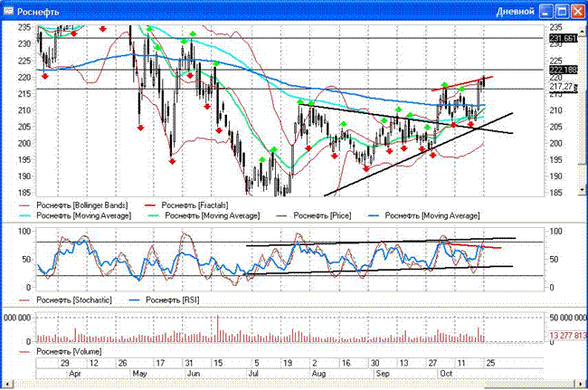
Task: Select the red trend line above October prices
Action: [462, 83]
